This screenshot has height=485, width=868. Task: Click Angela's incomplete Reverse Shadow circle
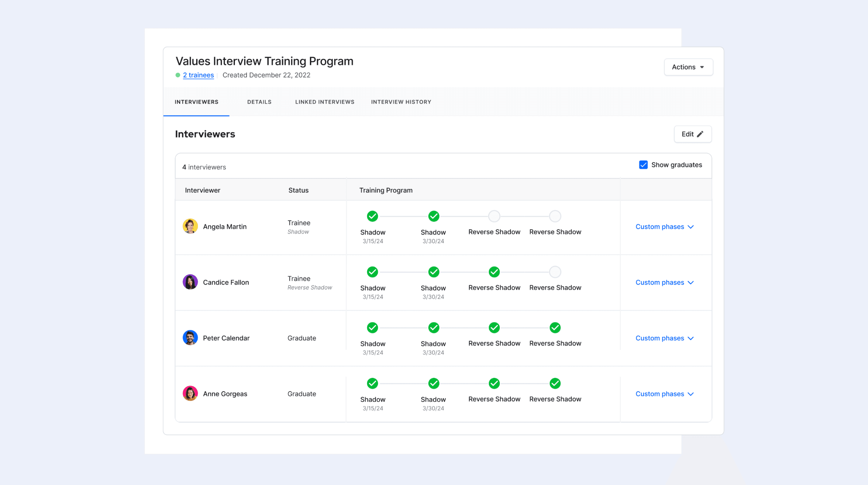click(x=494, y=216)
